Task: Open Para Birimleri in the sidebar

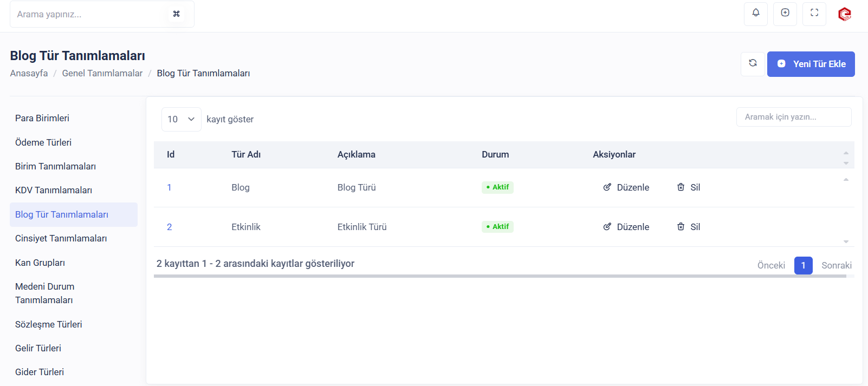Action: [x=42, y=118]
